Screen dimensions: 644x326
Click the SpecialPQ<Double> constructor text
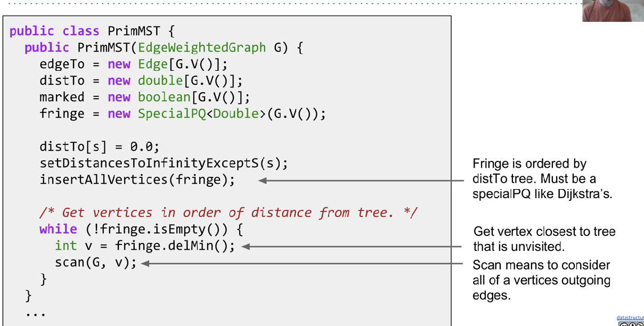[x=202, y=114]
